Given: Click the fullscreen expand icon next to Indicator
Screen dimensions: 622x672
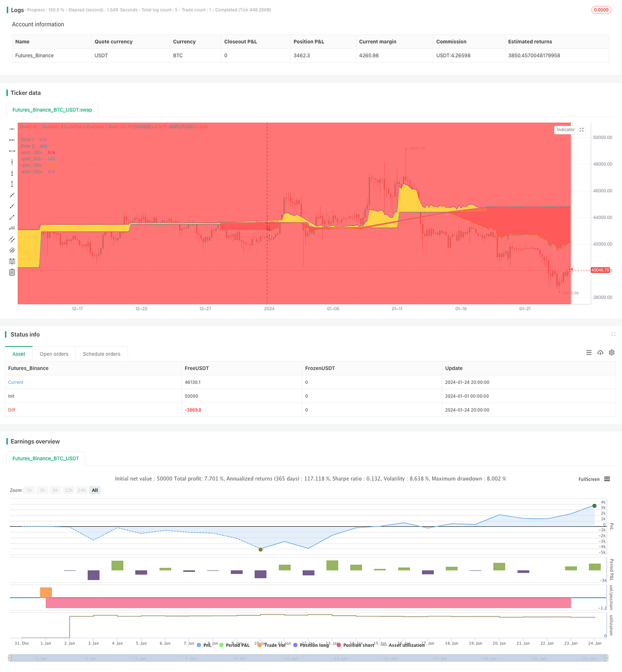Looking at the screenshot, I should (x=581, y=130).
